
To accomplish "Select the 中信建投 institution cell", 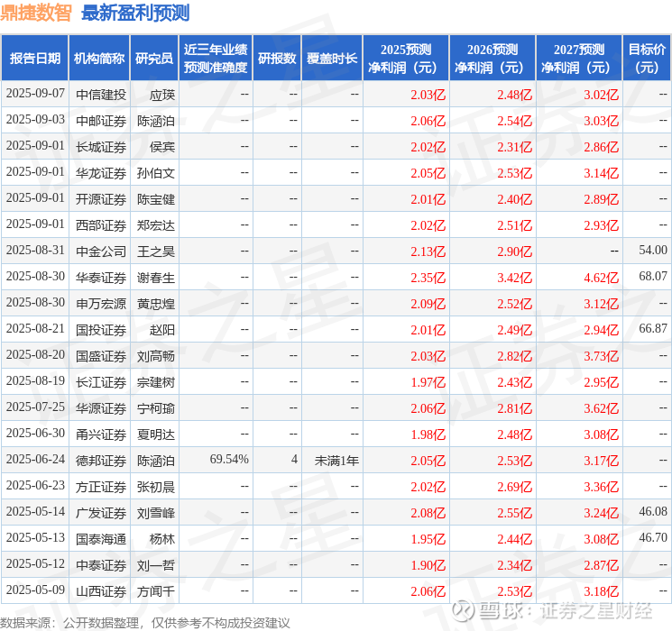I will [x=101, y=95].
